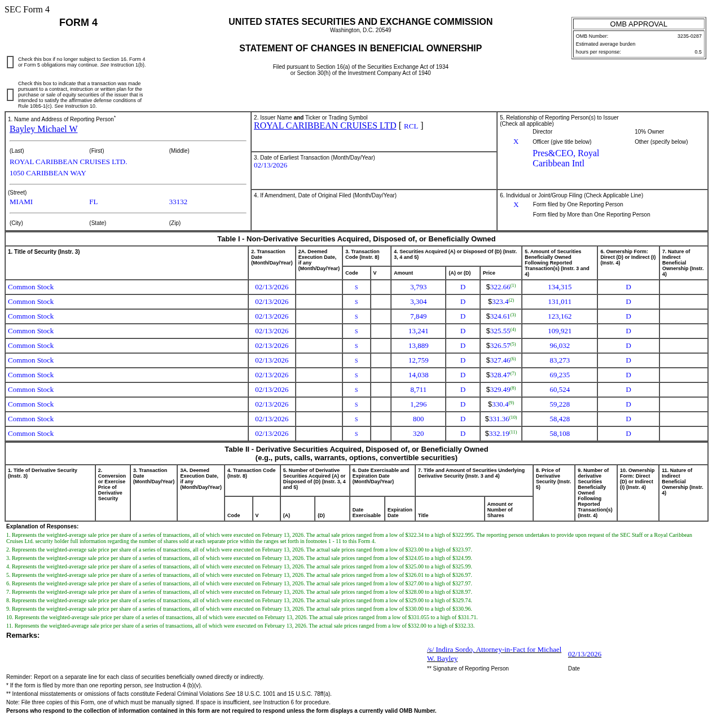
Task: Click the MIAMI city value
Action: 21,202
